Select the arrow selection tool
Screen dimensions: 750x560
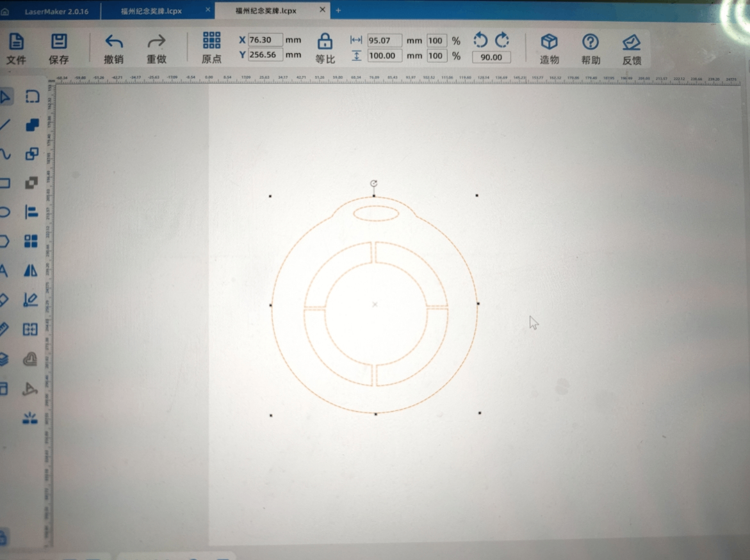click(x=5, y=97)
